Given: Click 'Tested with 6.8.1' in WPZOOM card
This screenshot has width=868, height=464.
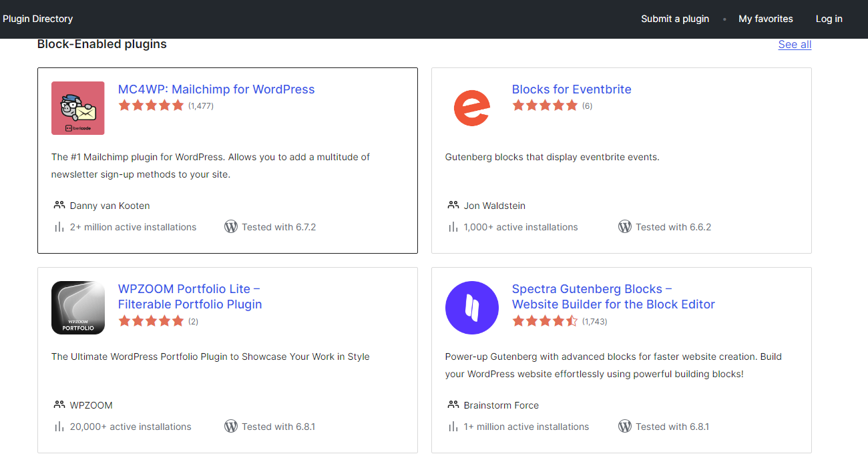Looking at the screenshot, I should pyautogui.click(x=278, y=427).
